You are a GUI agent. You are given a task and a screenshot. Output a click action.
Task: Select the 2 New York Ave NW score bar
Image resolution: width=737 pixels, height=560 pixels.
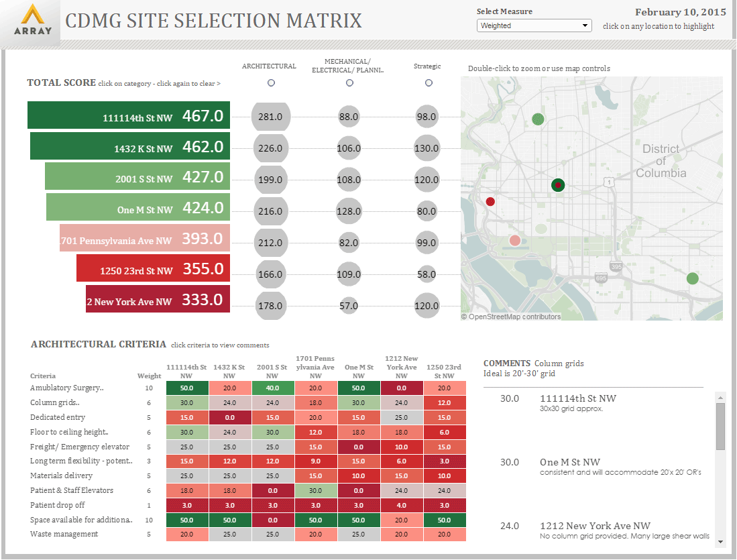pyautogui.click(x=158, y=300)
